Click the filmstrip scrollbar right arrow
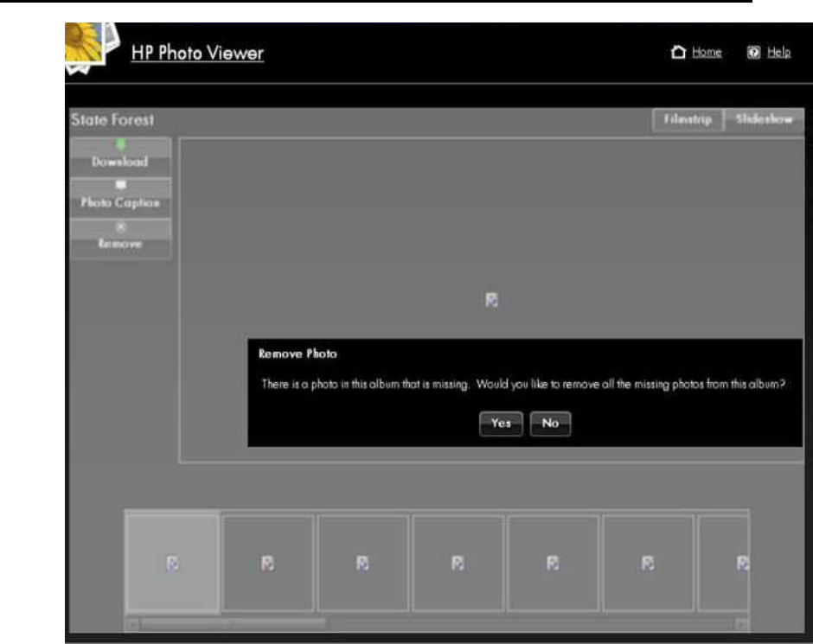This screenshot has height=644, width=813. 741,624
